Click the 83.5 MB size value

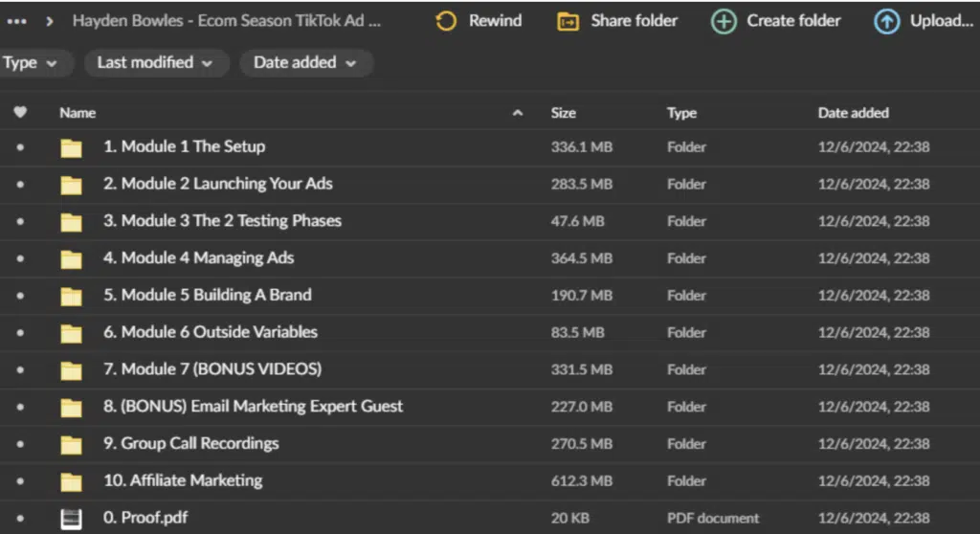(577, 333)
